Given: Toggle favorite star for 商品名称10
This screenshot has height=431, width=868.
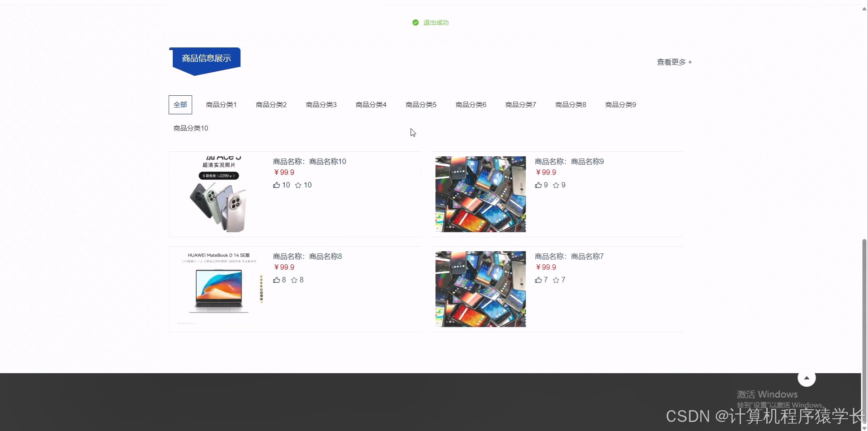Looking at the screenshot, I should [299, 185].
